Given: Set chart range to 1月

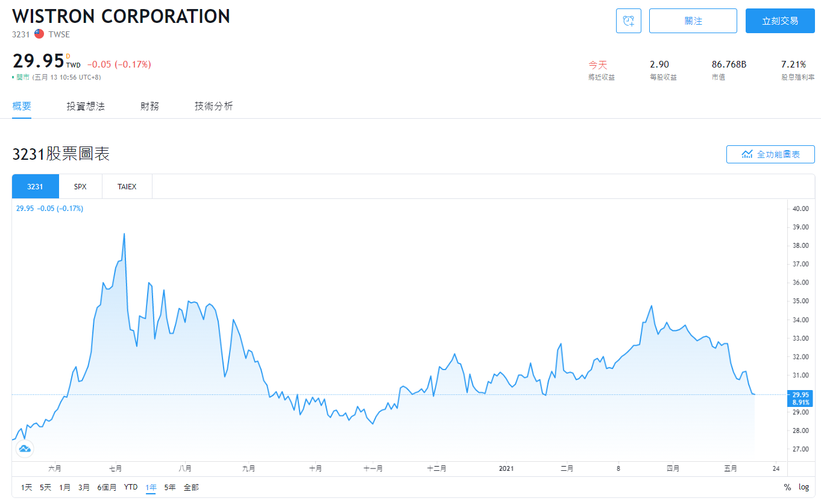Looking at the screenshot, I should point(64,487).
